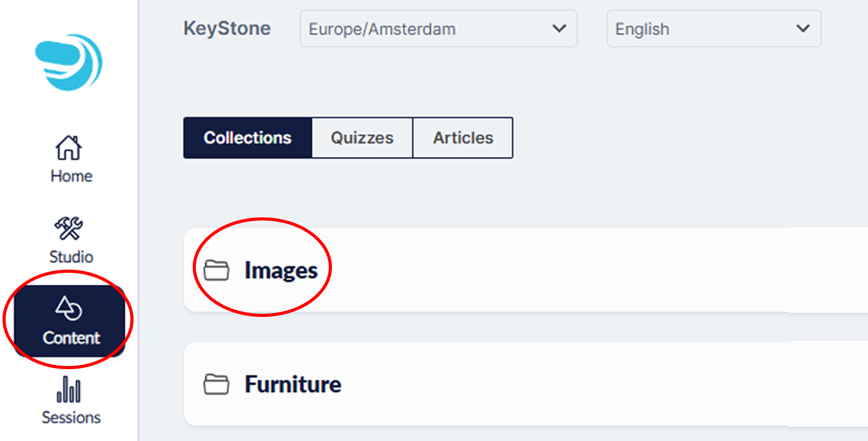Image resolution: width=868 pixels, height=441 pixels.
Task: Click the KeyStone title text
Action: pyautogui.click(x=227, y=28)
